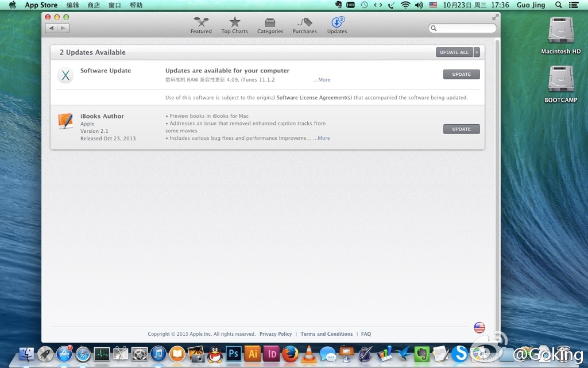The width and height of the screenshot is (588, 368).
Task: Open the Guo Jing user menu
Action: coord(531,5)
